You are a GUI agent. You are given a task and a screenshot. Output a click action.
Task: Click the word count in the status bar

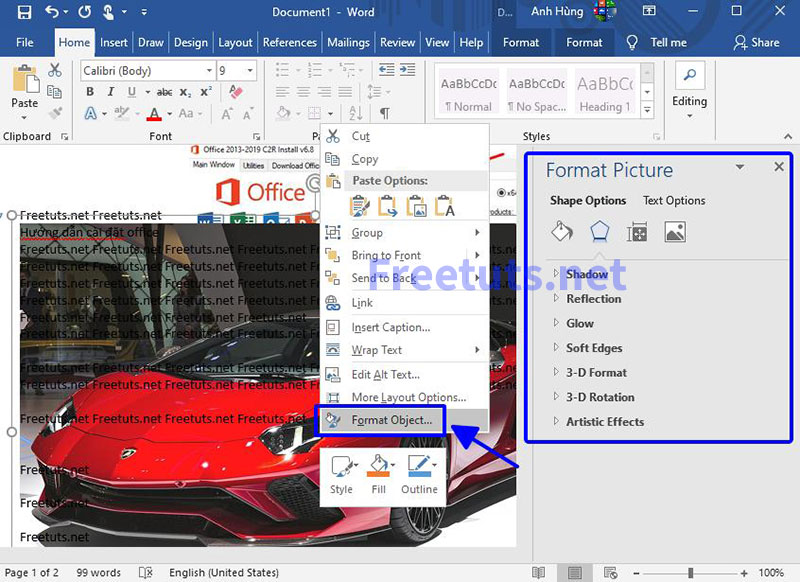(98, 572)
